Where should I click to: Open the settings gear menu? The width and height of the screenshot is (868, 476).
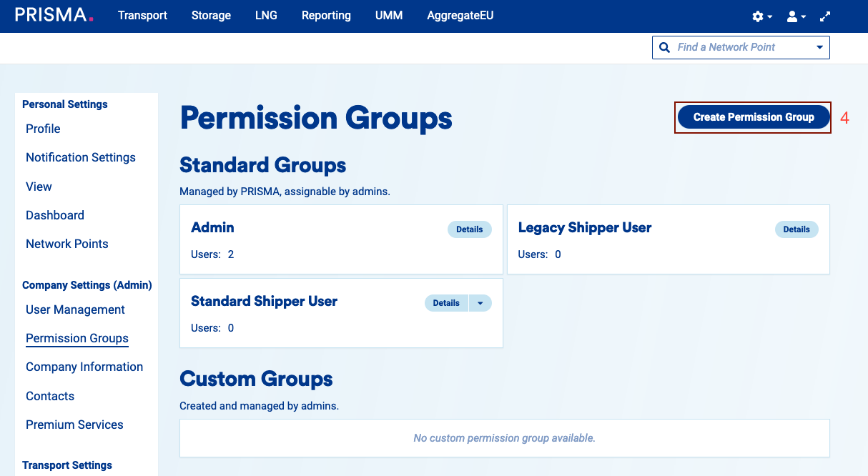click(761, 16)
